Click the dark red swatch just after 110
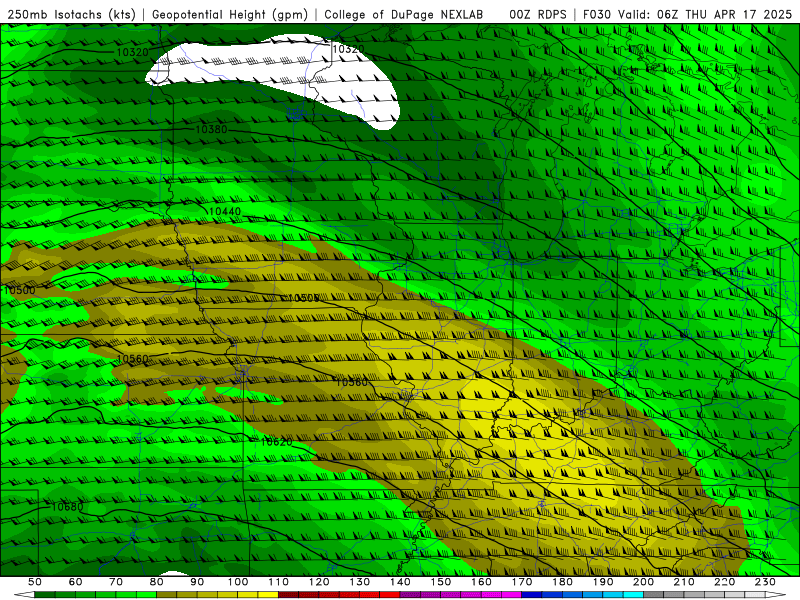 pos(289,595)
